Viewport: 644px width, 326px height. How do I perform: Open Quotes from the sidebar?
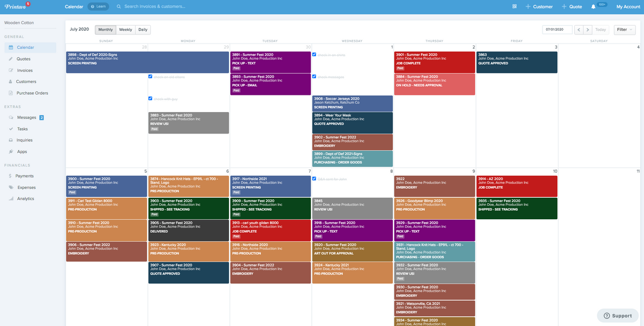click(x=24, y=59)
